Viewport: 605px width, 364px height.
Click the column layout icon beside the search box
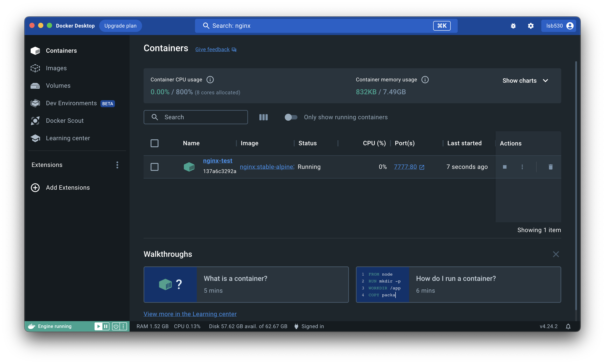pos(263,117)
